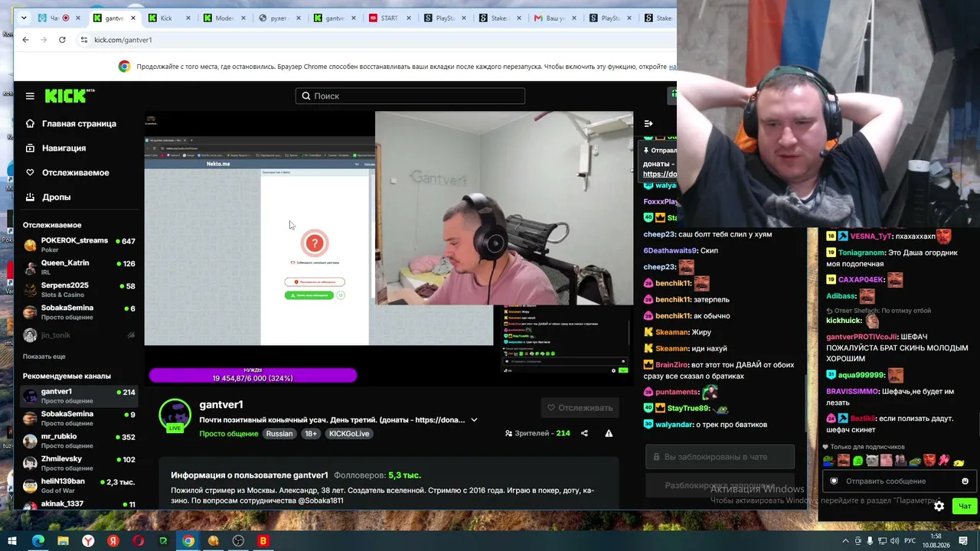Click username walyandar in chat
This screenshot has width=980, height=551.
[x=674, y=425]
